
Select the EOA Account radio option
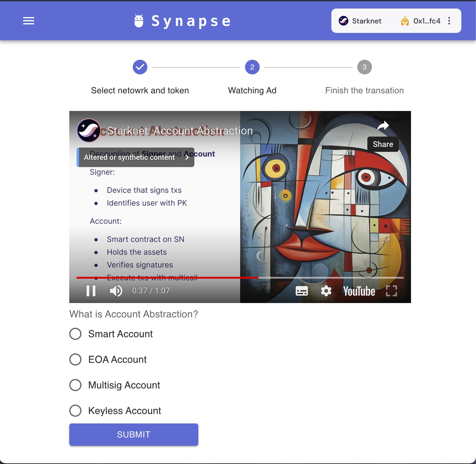click(x=75, y=359)
